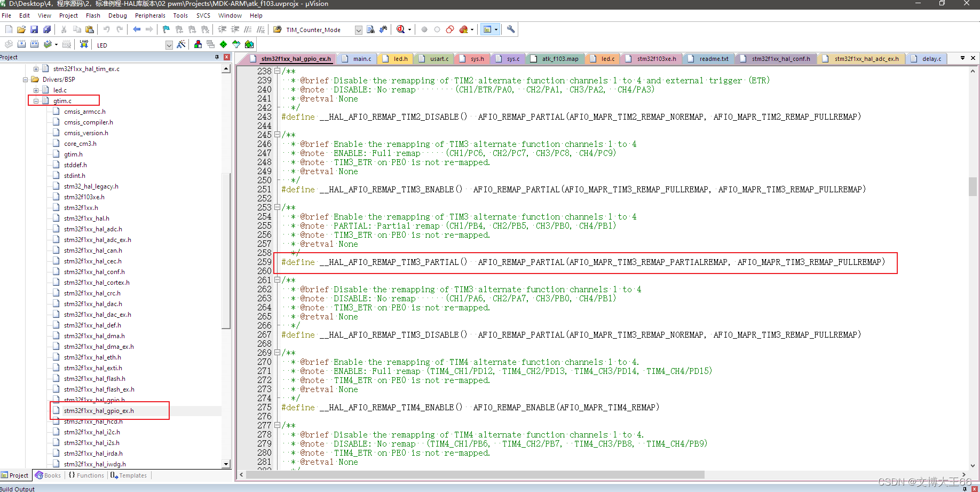Screen dimensions: 980x492
Task: Switch to the Templates panel tab
Action: coord(129,475)
